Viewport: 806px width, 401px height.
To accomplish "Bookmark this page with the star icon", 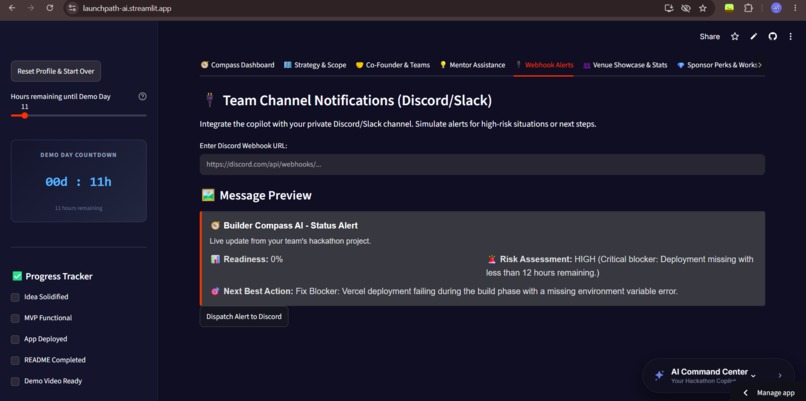I will [x=703, y=8].
